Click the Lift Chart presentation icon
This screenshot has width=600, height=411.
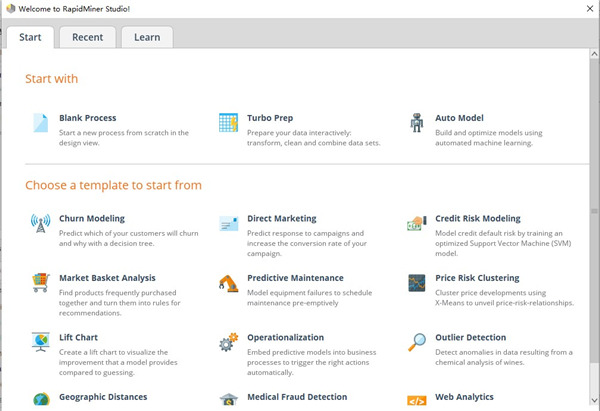coord(40,343)
